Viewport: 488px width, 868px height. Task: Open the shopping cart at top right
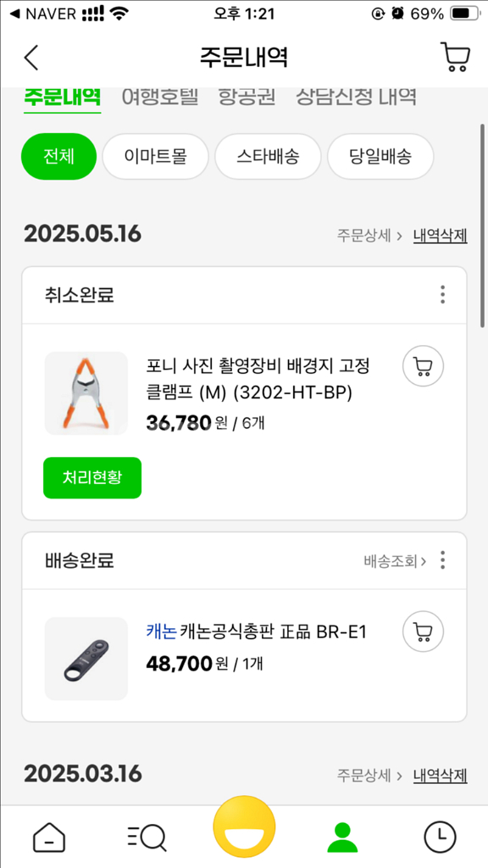(x=455, y=58)
